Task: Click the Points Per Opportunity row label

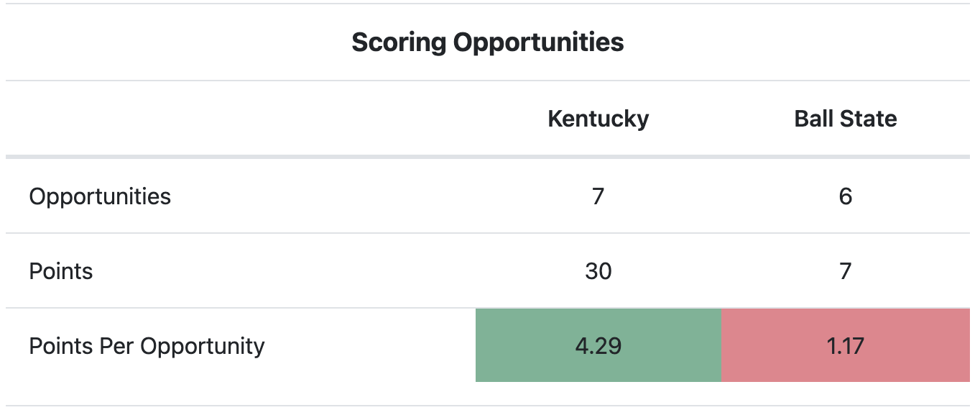Action: pos(147,346)
